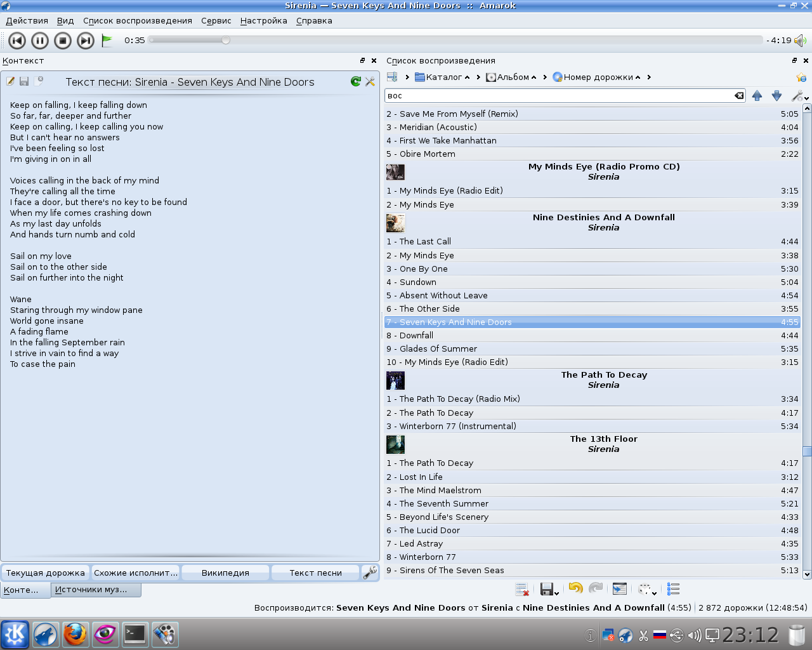Open the Настройка menu
This screenshot has height=650, width=812.
point(264,21)
